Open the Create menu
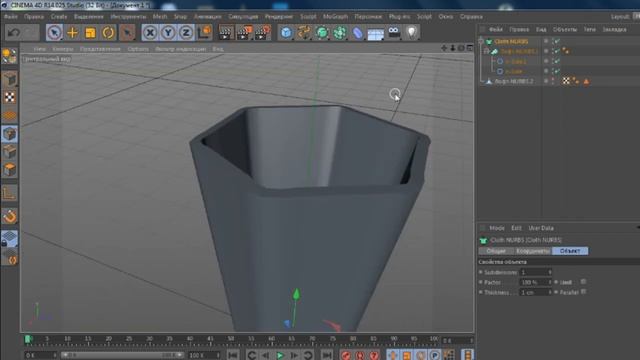This screenshot has height=360, width=640. coord(59,17)
